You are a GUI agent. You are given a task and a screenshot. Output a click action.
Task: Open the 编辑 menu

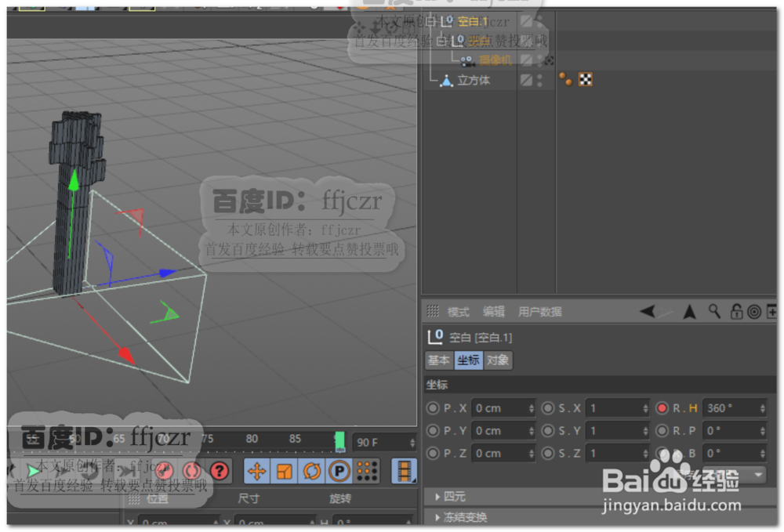pos(493,312)
